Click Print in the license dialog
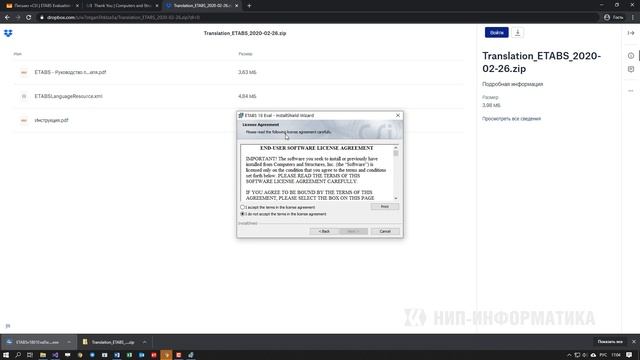This screenshot has width=640, height=360. coord(384,207)
